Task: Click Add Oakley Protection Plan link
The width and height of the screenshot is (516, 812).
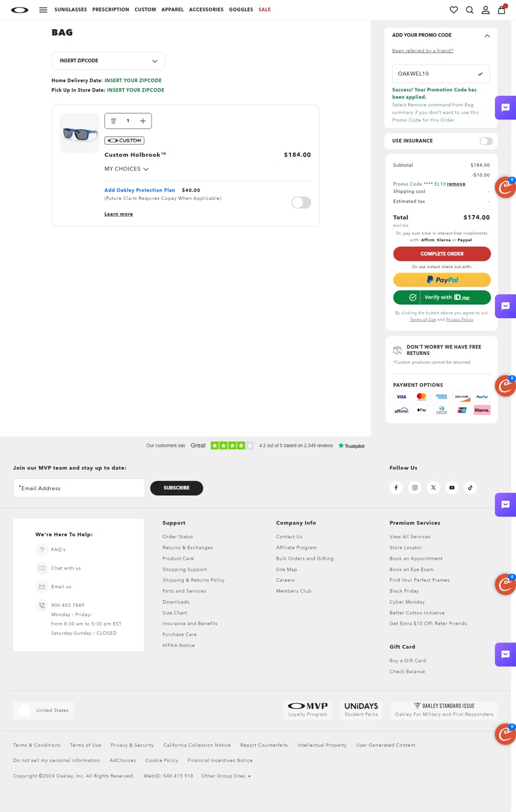Action: (x=140, y=190)
